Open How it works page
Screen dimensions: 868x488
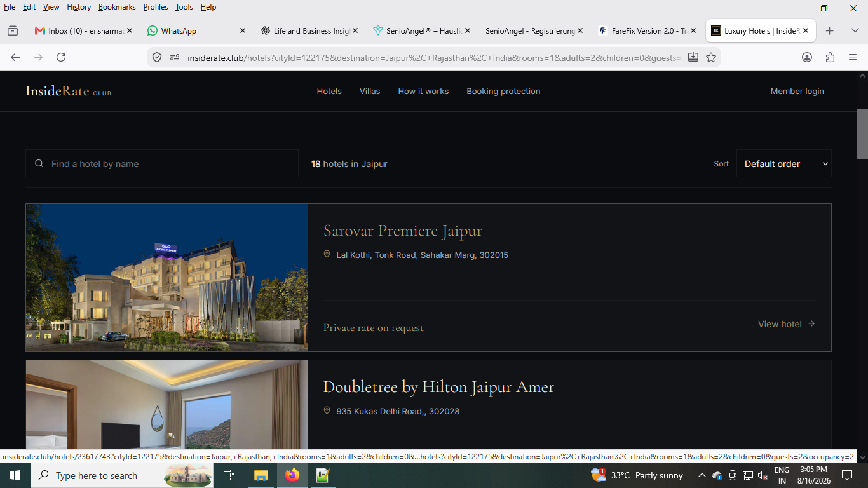pos(423,91)
